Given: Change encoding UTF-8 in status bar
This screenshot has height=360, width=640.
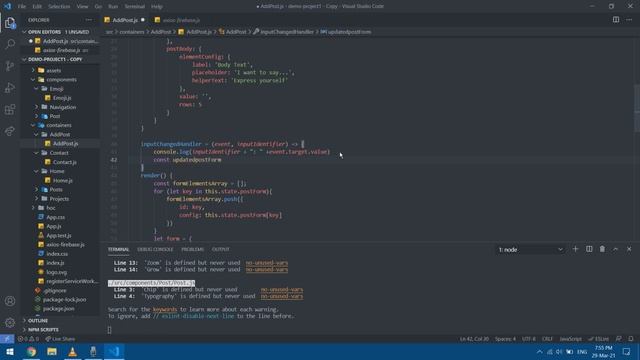Looking at the screenshot, I should (529, 339).
